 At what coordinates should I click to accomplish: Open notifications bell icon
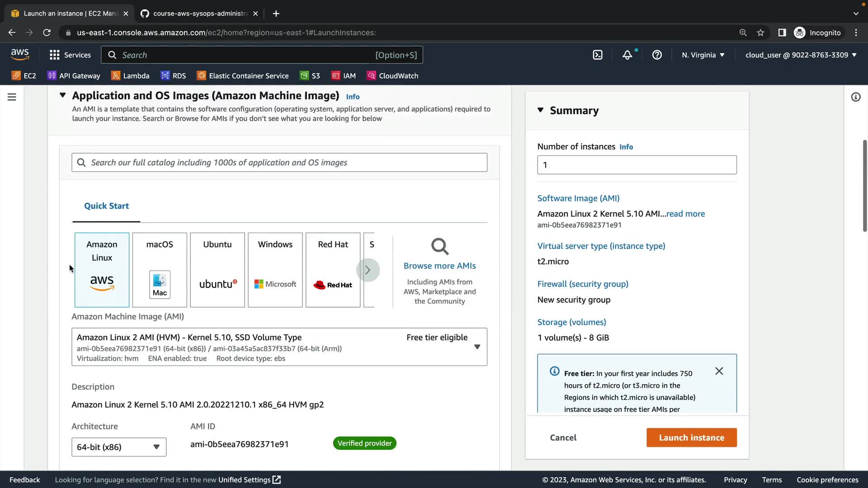(x=627, y=55)
